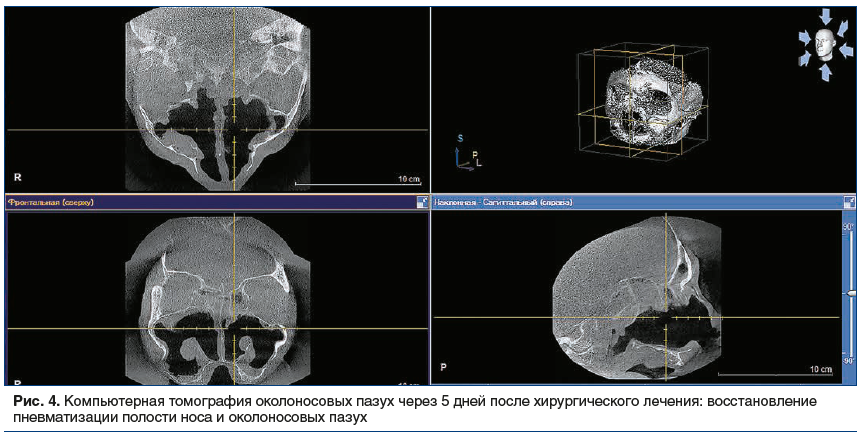Click the S/P/L axis orientation indicator

(x=467, y=152)
